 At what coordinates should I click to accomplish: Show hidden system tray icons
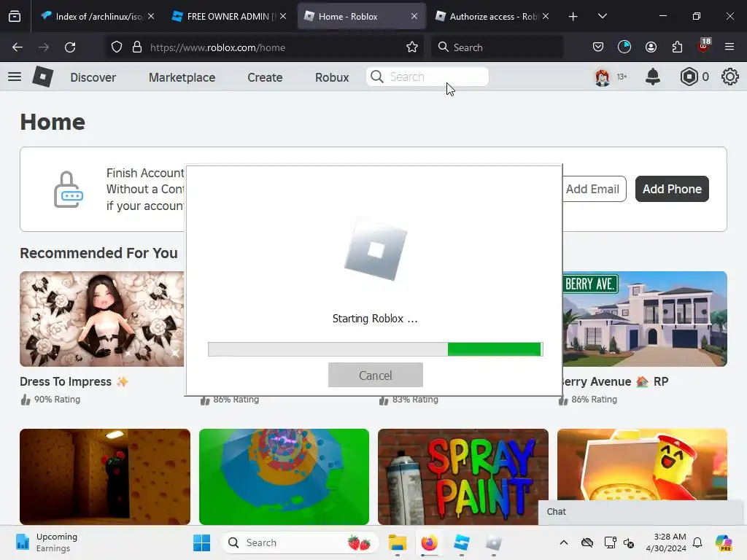[564, 542]
